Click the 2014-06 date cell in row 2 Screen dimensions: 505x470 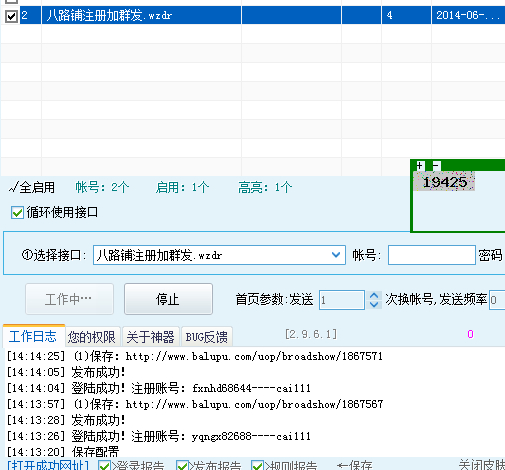coord(468,15)
